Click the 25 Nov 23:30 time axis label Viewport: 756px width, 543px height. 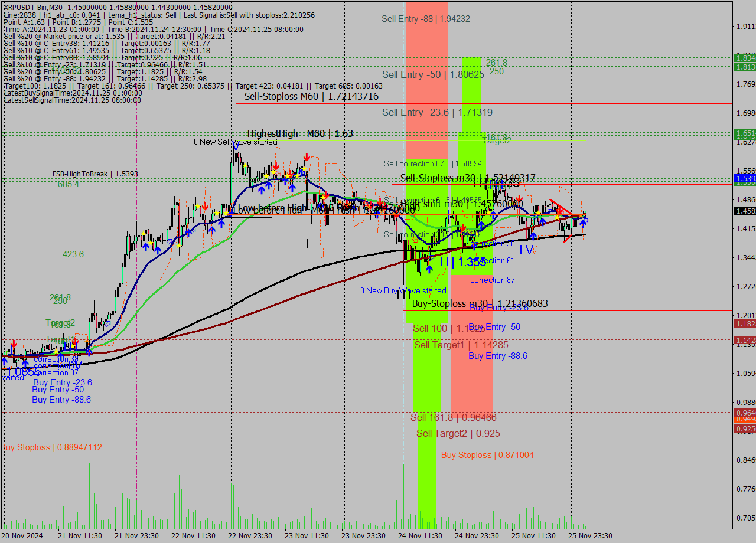tap(591, 536)
